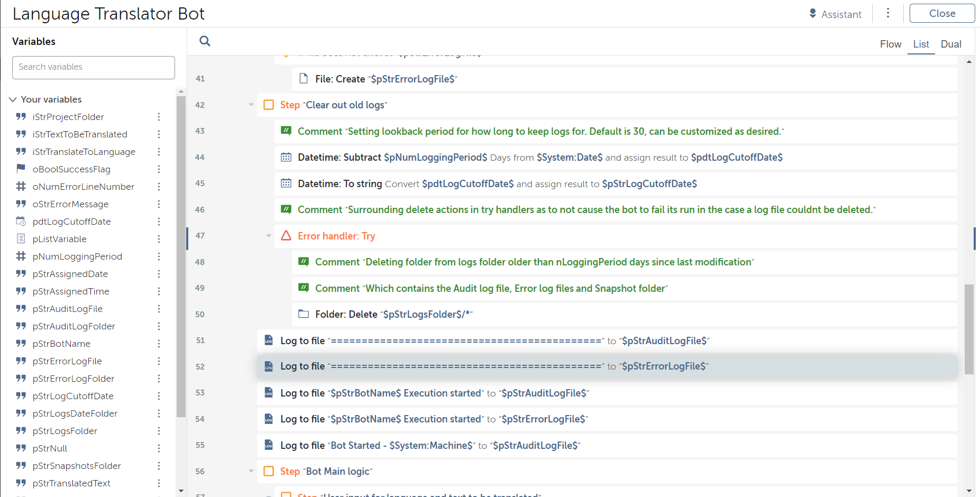Click the Error handler triangle icon
980x497 pixels.
coord(286,236)
